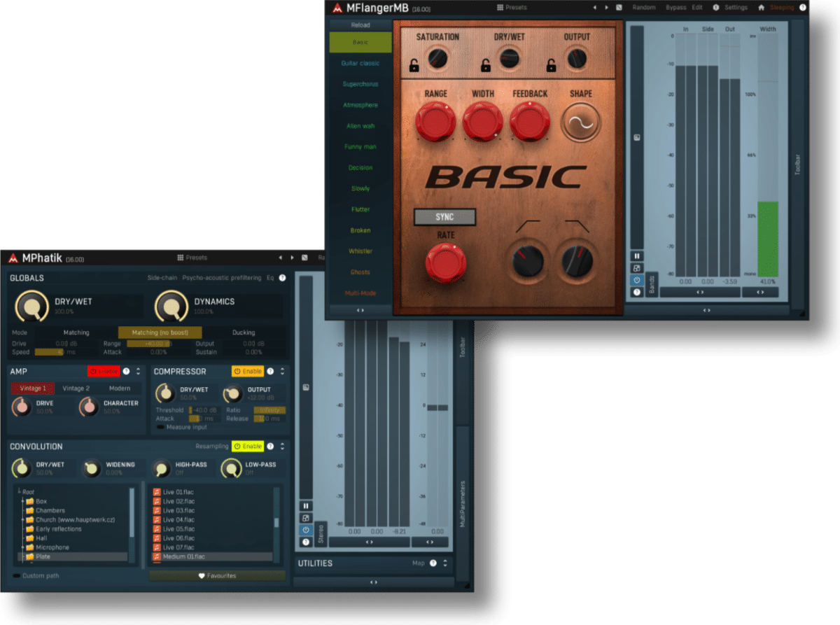Open the Globals section help icon
840x625 pixels.
(x=282, y=278)
